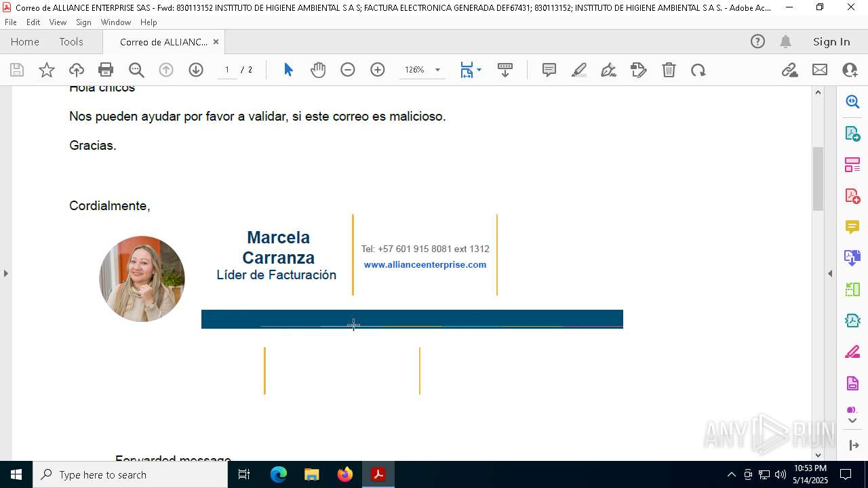Open the www.allianceenterprise.com link

click(425, 264)
